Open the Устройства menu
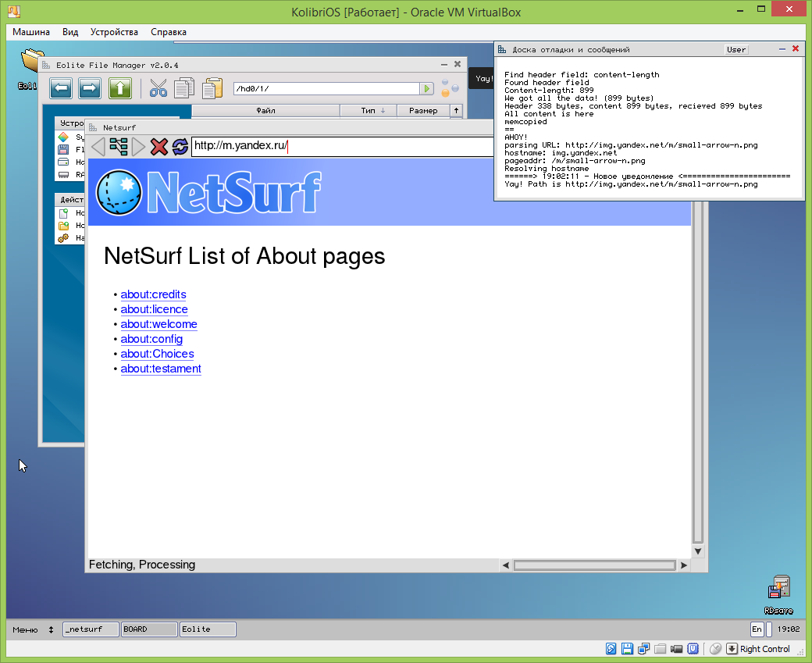 click(x=114, y=32)
